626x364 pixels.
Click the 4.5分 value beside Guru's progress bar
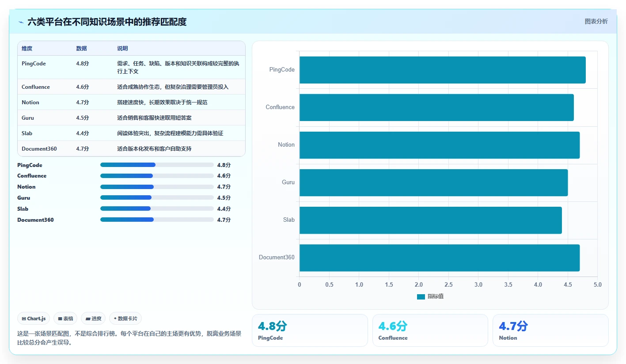tap(224, 198)
